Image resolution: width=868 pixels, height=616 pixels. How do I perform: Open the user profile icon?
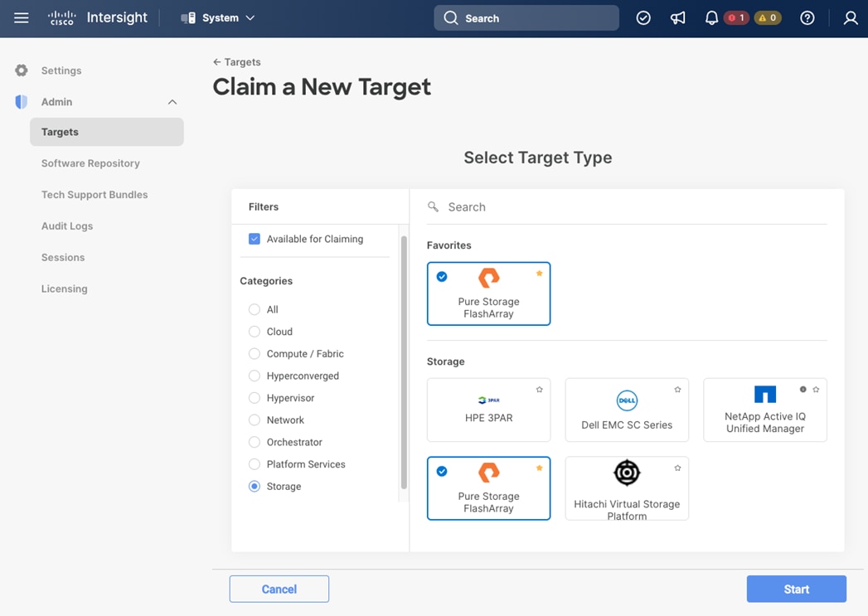click(851, 17)
